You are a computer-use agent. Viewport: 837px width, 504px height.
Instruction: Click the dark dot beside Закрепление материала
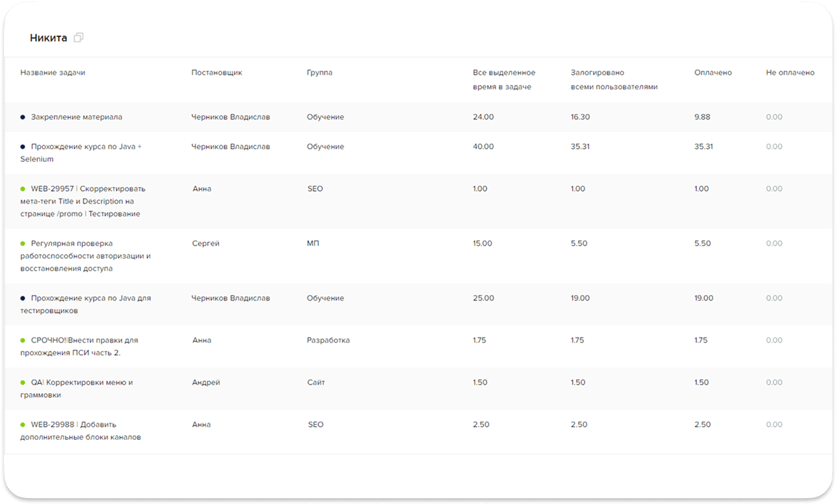pyautogui.click(x=23, y=117)
